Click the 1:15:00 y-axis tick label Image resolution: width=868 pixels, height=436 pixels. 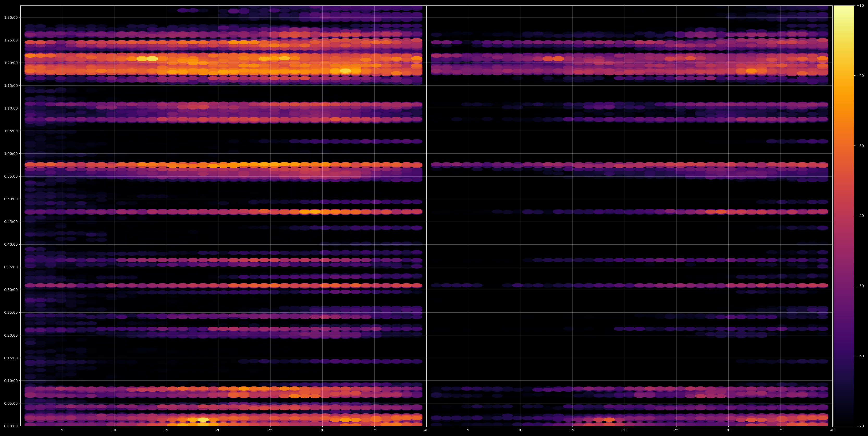point(11,86)
